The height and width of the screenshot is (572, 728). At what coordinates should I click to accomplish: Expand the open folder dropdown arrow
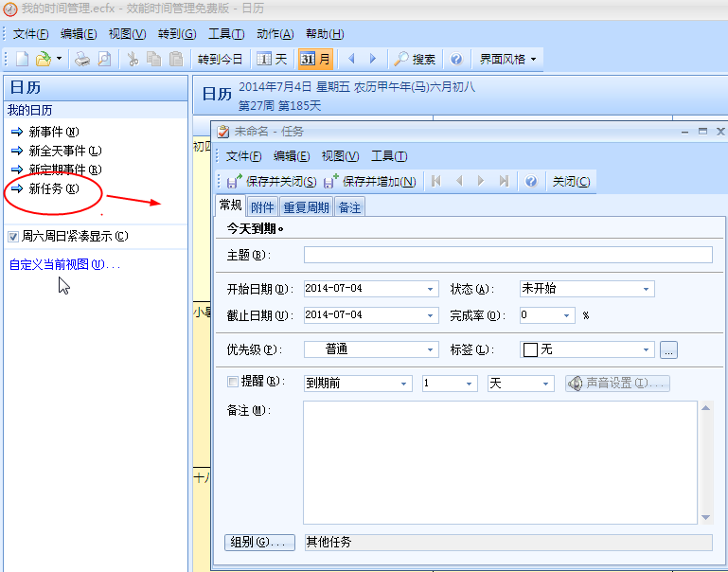(x=59, y=59)
